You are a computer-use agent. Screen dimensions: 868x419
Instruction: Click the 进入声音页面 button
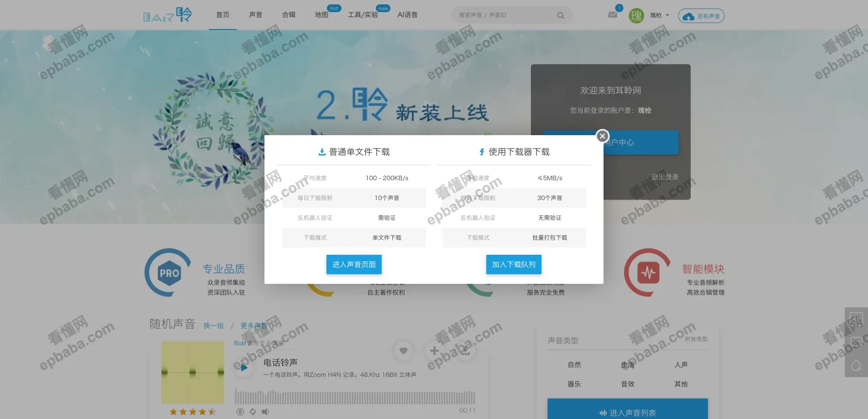(x=354, y=264)
